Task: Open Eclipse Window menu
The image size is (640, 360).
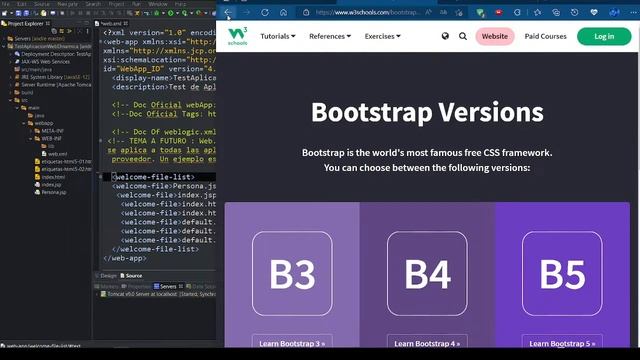Action: 158,4
